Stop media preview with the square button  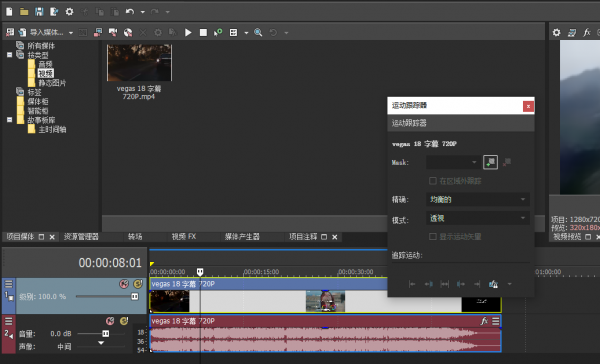(x=203, y=33)
